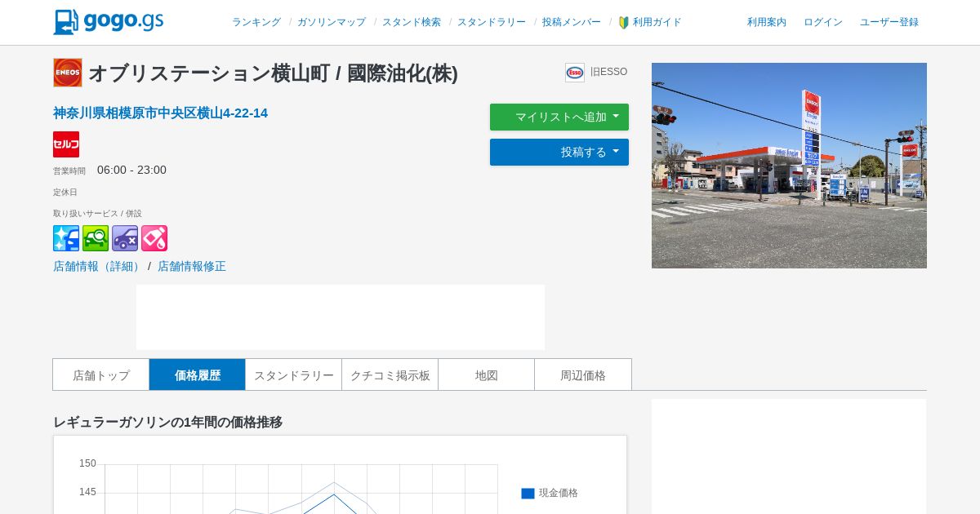
Task: Click the 06:00 - 23:00 business hours
Action: click(x=131, y=170)
